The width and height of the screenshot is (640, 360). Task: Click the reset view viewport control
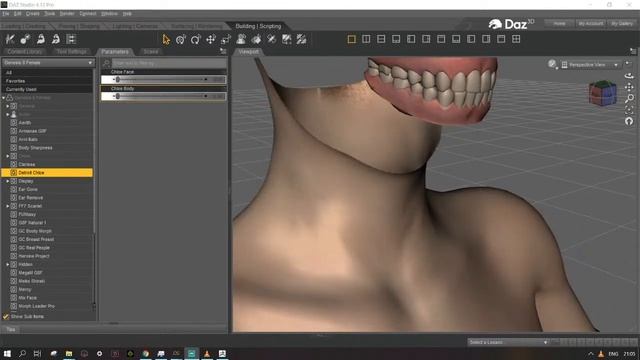[x=629, y=121]
